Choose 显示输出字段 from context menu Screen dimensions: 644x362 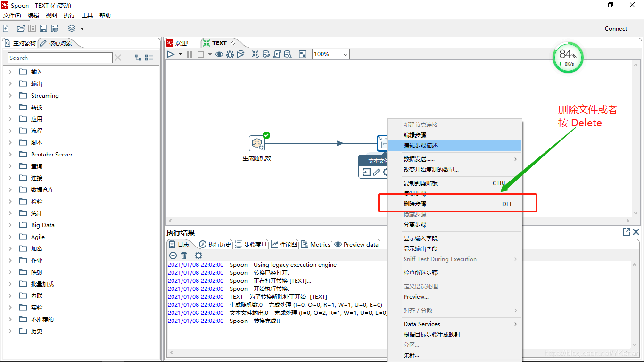click(454, 249)
